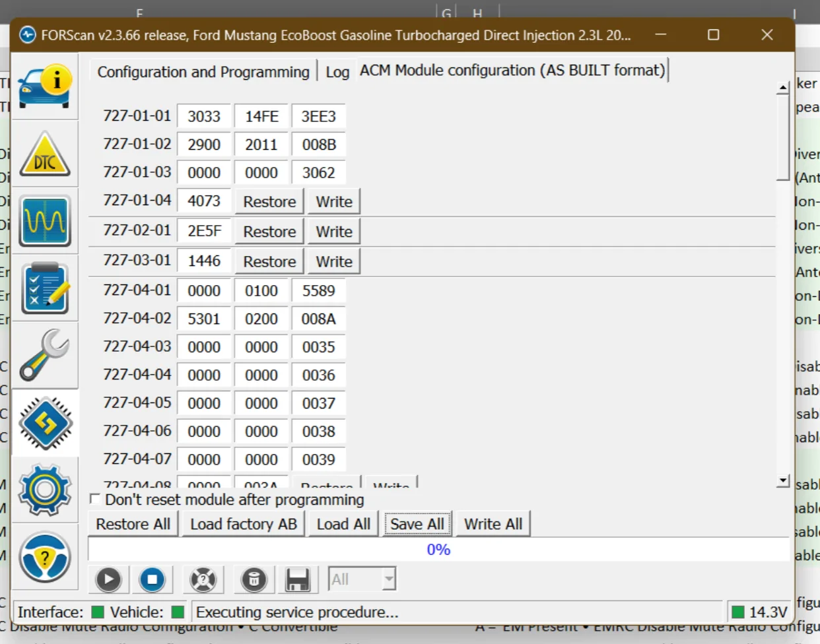820x644 pixels.
Task: Click Load All button
Action: pyautogui.click(x=343, y=524)
